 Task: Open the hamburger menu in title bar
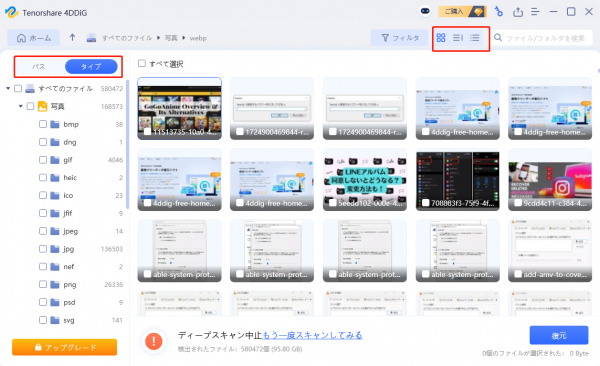click(x=535, y=12)
